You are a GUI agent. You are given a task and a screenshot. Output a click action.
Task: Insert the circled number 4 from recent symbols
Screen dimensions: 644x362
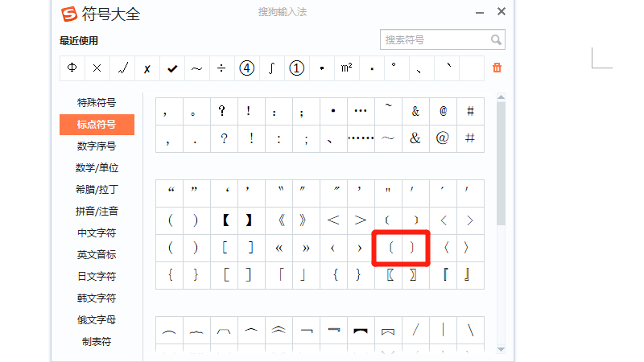[246, 68]
